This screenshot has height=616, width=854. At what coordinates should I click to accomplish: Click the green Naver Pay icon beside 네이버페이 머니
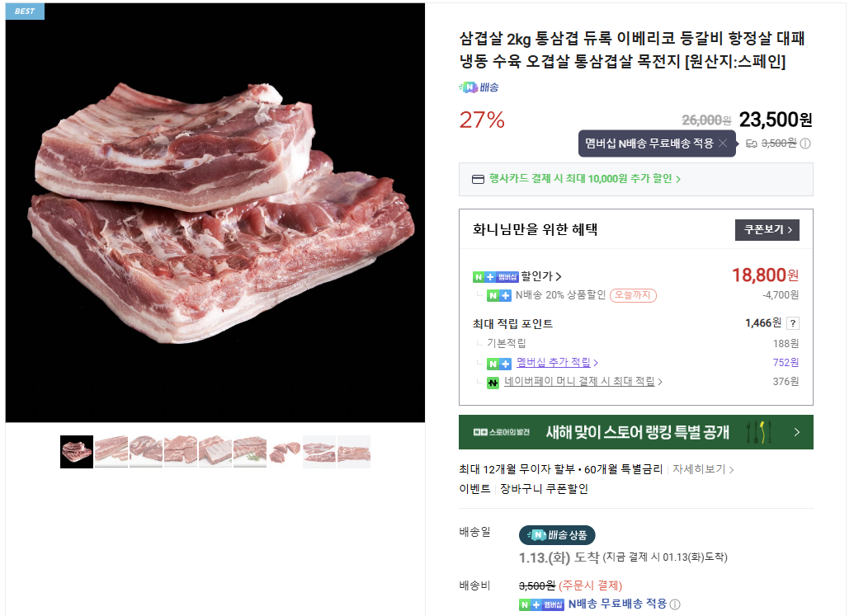(492, 383)
